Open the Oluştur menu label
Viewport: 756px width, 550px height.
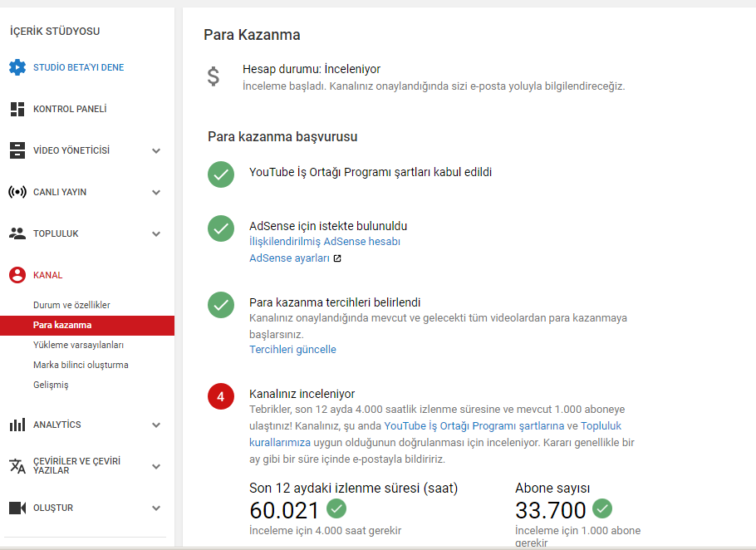tap(53, 508)
